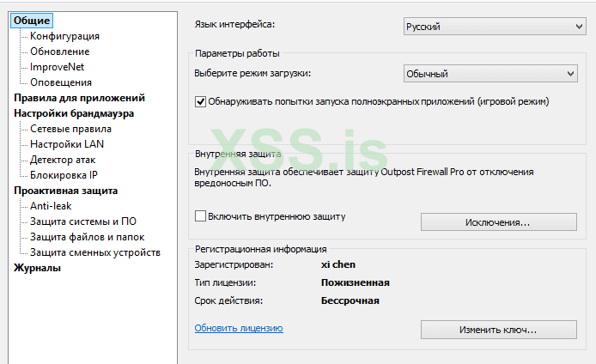Screen dimensions: 596x364
Task: Open the interface language dropdown
Action: pos(494,27)
